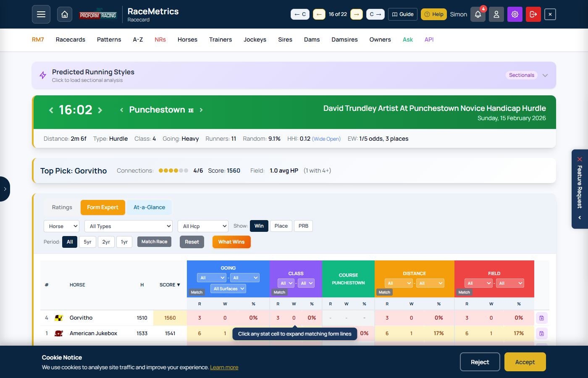The width and height of the screenshot is (588, 378).
Task: Expand Gorvitho's score cell showing 1560
Action: (x=170, y=318)
